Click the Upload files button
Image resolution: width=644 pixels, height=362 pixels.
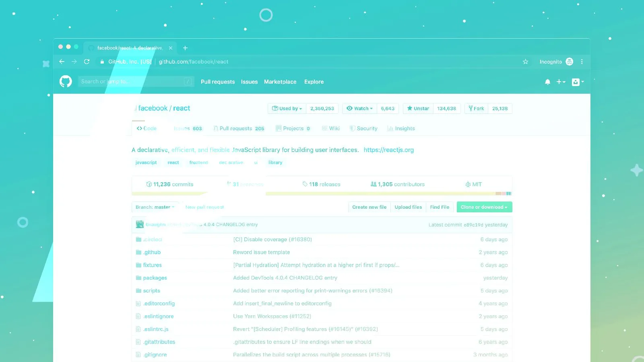tap(408, 207)
